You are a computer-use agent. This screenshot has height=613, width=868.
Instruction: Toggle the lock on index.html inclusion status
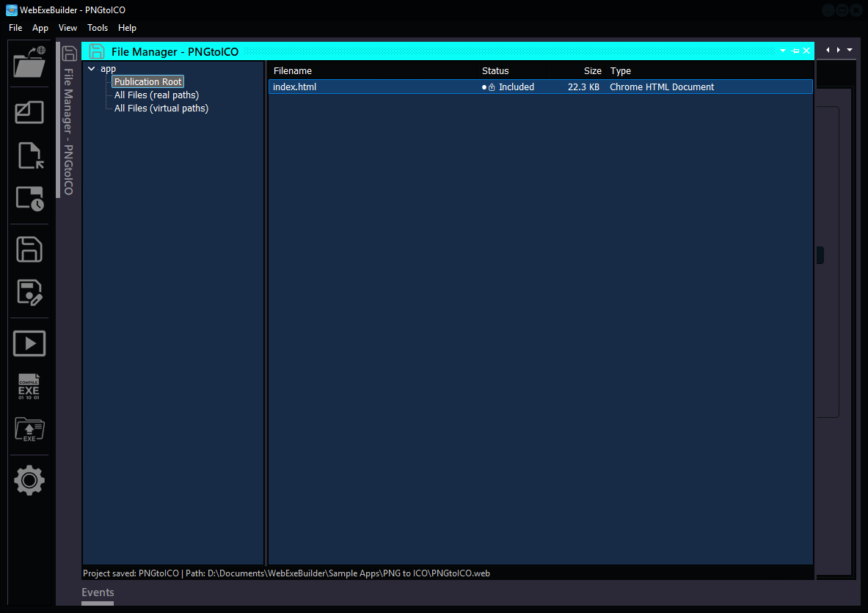pos(491,87)
